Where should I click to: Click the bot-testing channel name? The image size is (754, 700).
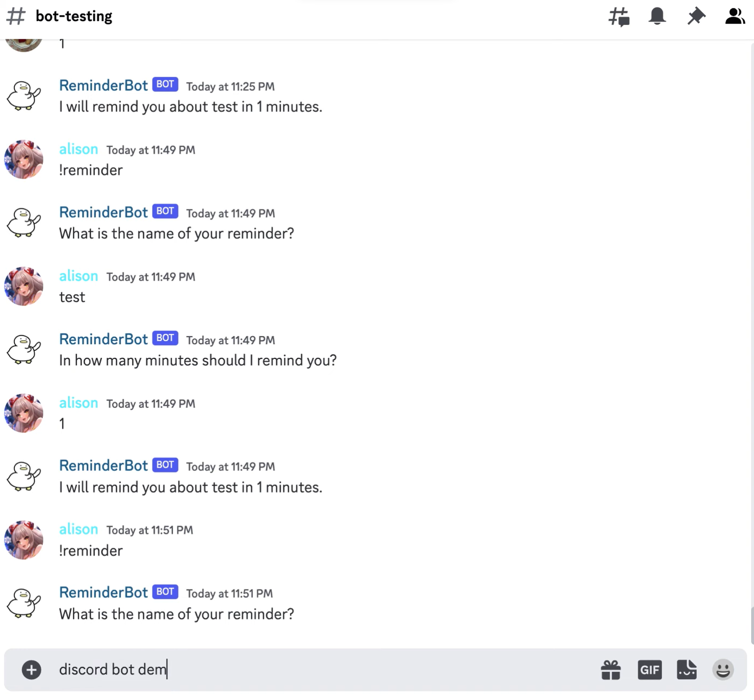74,16
